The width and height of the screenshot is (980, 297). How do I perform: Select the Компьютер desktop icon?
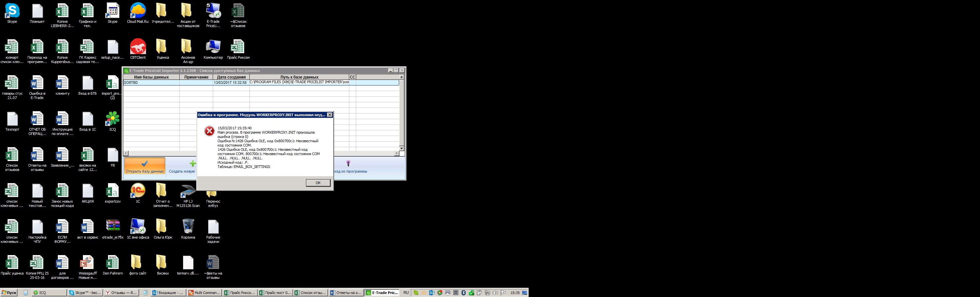tap(213, 49)
